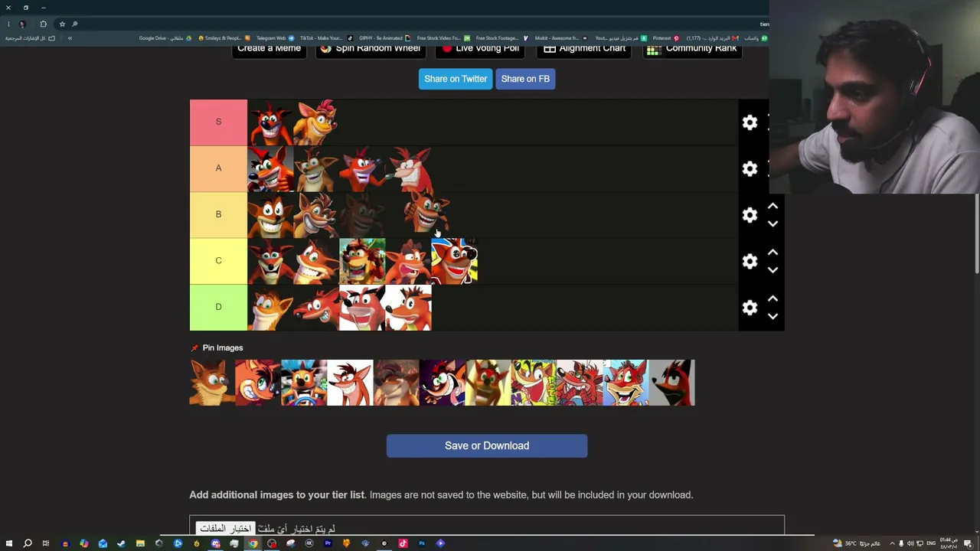980x551 pixels.
Task: Select the light-orange B tier label
Action: 218,214
